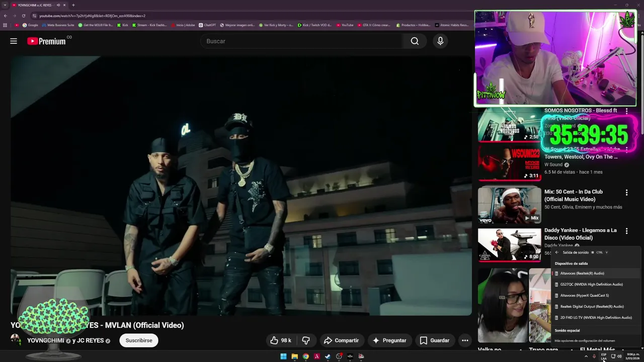644x362 pixels.
Task: Dislike the video with thumbs-down button
Action: coord(306,340)
